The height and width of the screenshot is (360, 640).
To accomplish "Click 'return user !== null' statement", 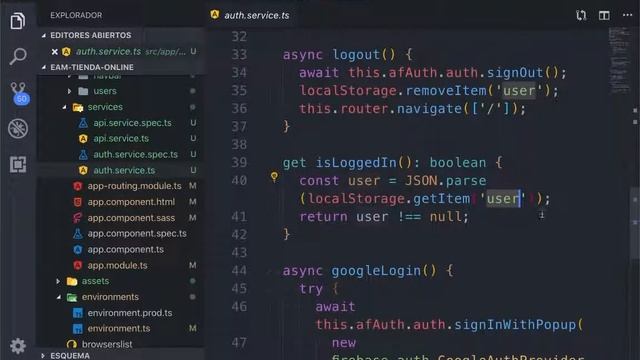I will pyautogui.click(x=384, y=216).
